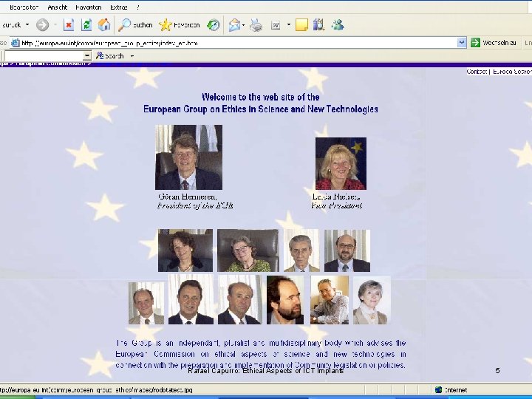Viewport: 532px width, 399px height.
Task: Click the Wechseln zu go button
Action: coord(494,43)
